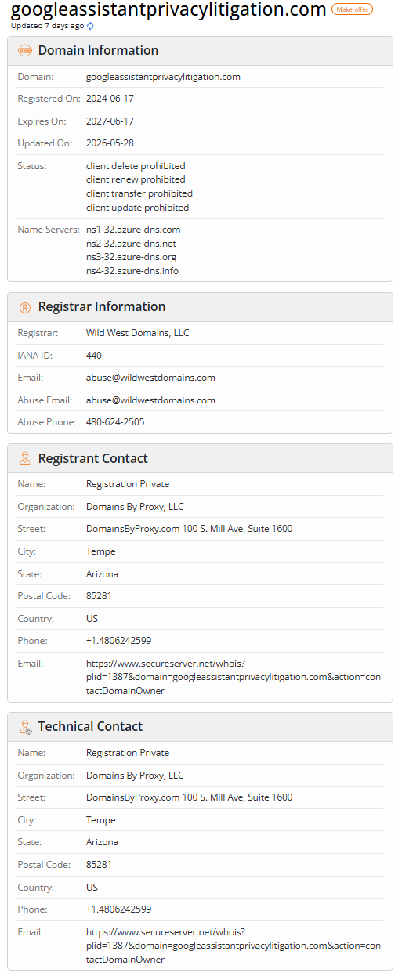Select the Domain Information section header

[200, 50]
